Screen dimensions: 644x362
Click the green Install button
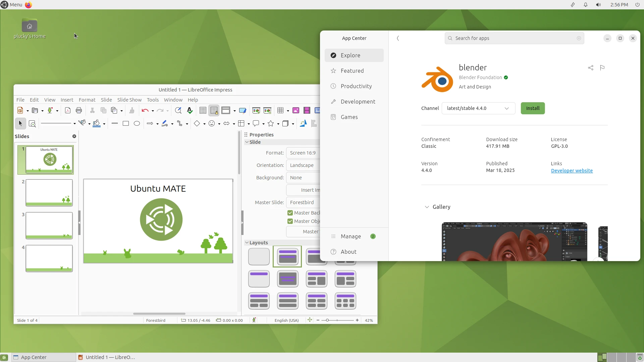[533, 108]
